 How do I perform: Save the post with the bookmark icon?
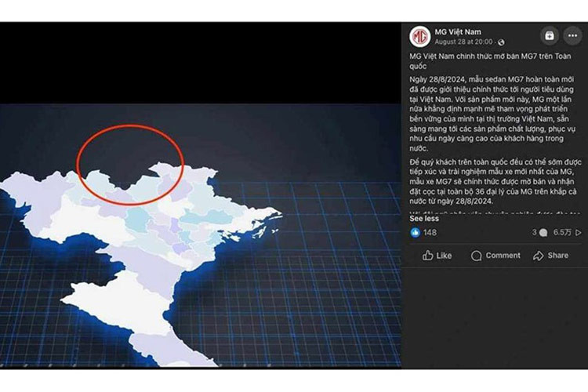pos(550,35)
